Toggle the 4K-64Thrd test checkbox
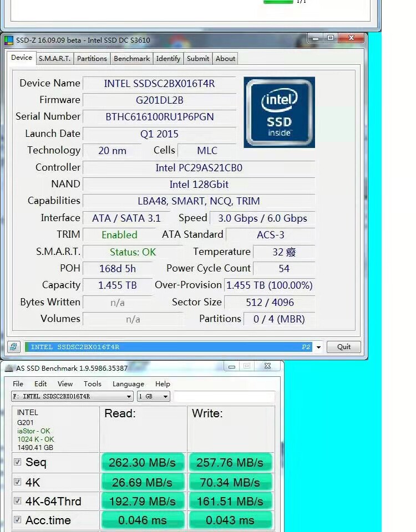 coord(17,501)
